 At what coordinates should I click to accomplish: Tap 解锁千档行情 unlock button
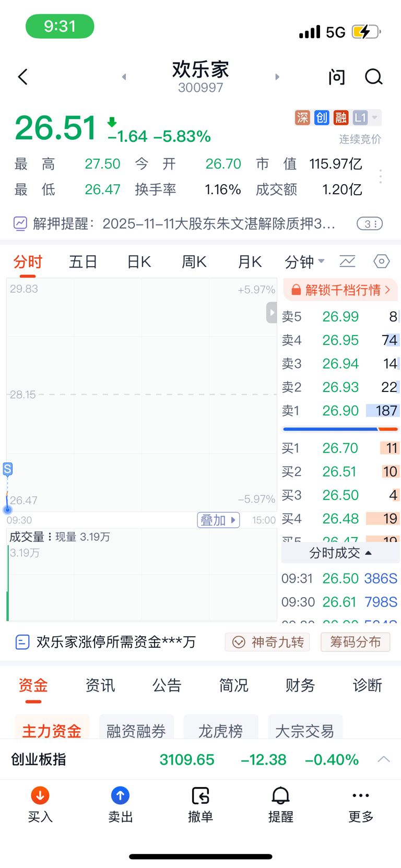340,290
